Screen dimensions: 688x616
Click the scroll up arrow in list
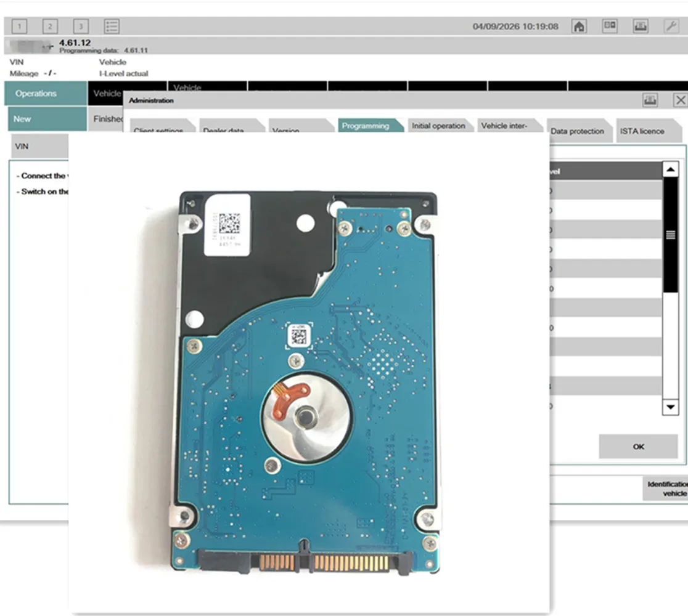click(671, 169)
